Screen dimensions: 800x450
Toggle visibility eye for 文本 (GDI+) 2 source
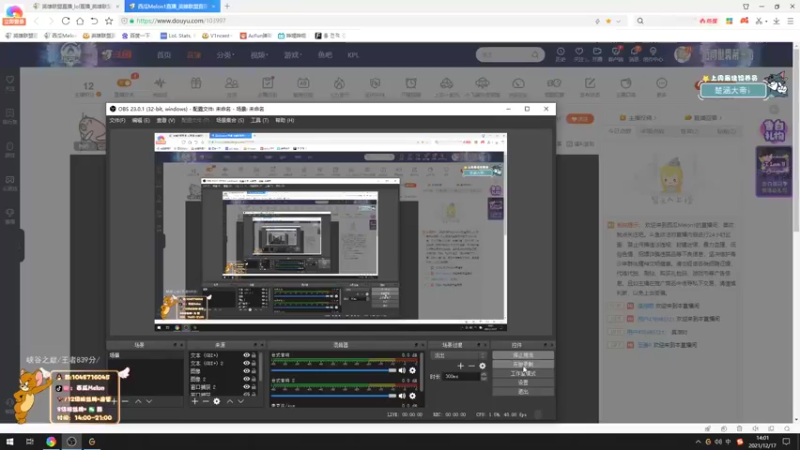coord(246,363)
